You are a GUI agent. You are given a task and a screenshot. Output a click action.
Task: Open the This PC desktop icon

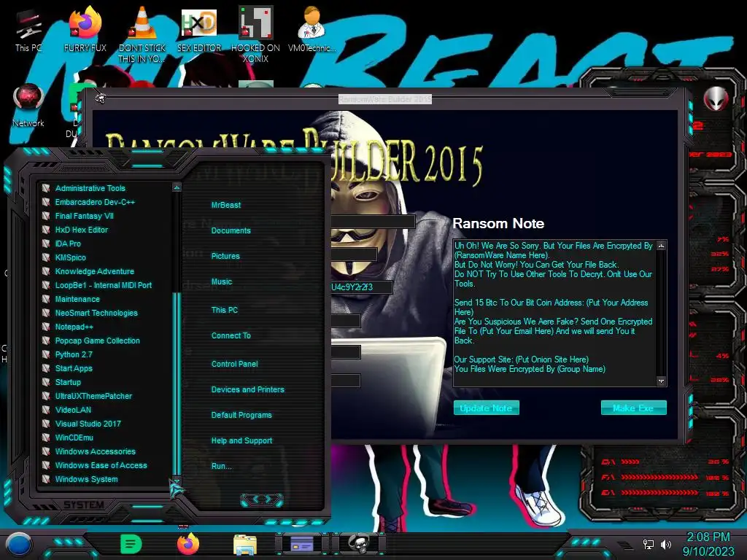[28, 31]
